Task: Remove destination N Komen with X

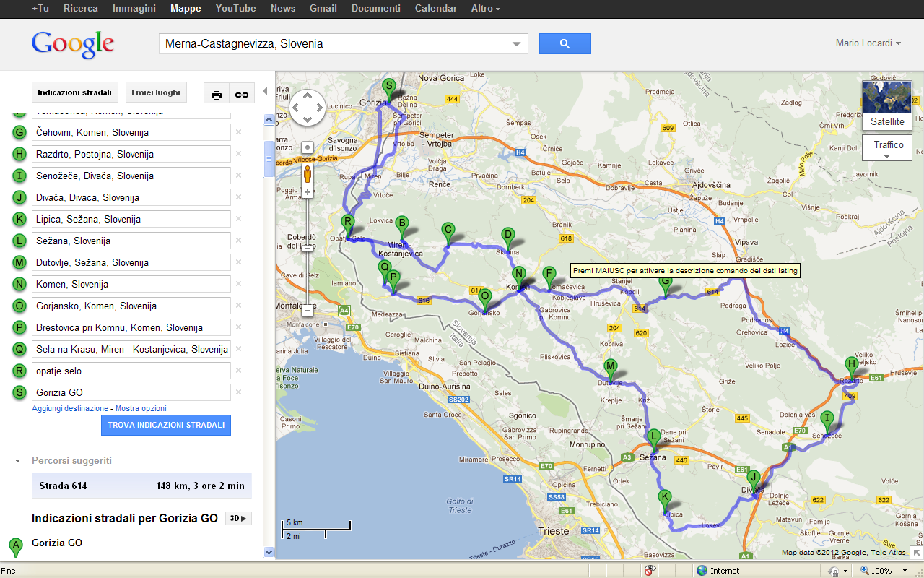Action: pyautogui.click(x=238, y=284)
